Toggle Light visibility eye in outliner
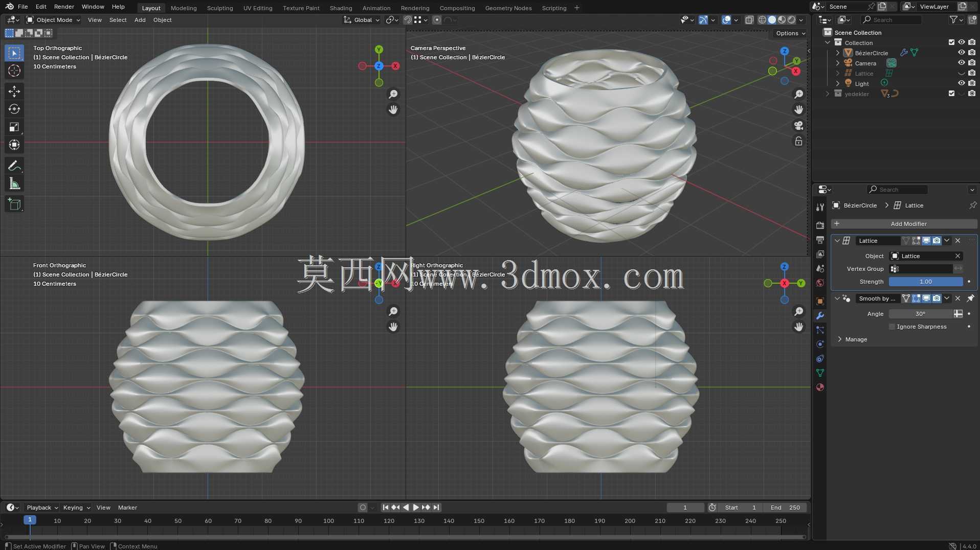Image resolution: width=980 pixels, height=550 pixels. click(962, 83)
